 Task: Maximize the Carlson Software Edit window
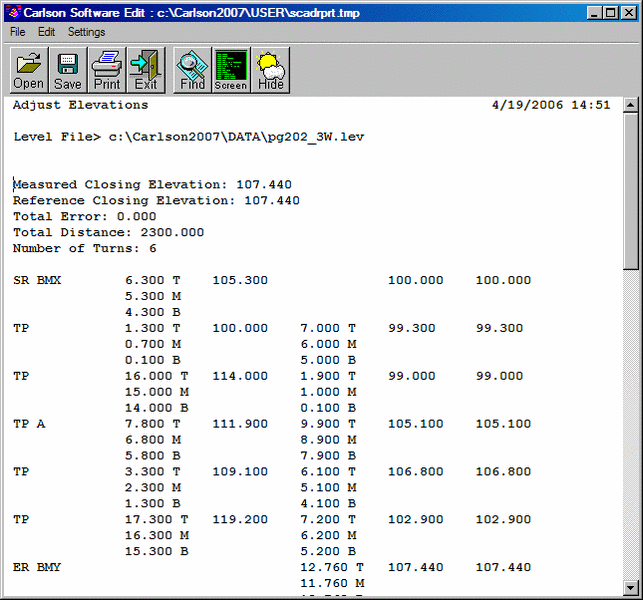click(611, 13)
